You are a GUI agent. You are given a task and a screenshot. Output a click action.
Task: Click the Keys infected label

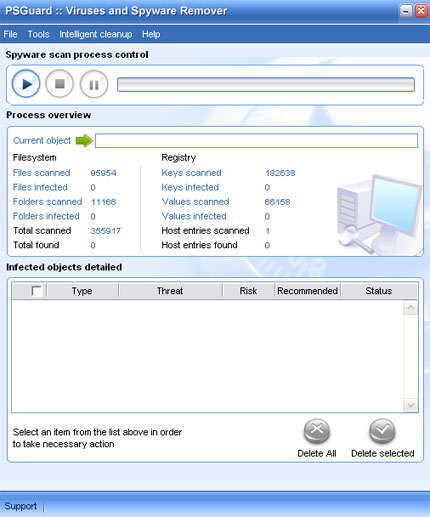pyautogui.click(x=190, y=187)
